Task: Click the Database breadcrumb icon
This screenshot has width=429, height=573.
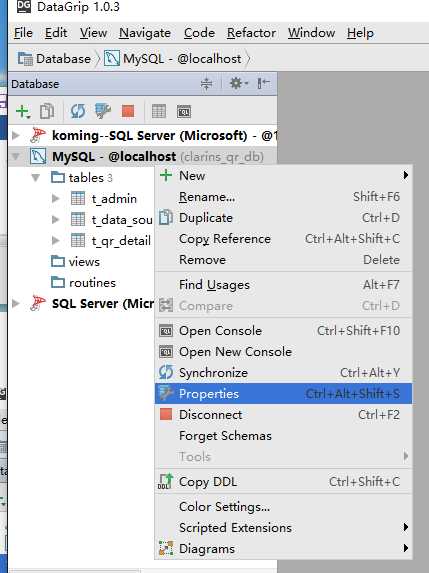Action: tap(25, 58)
